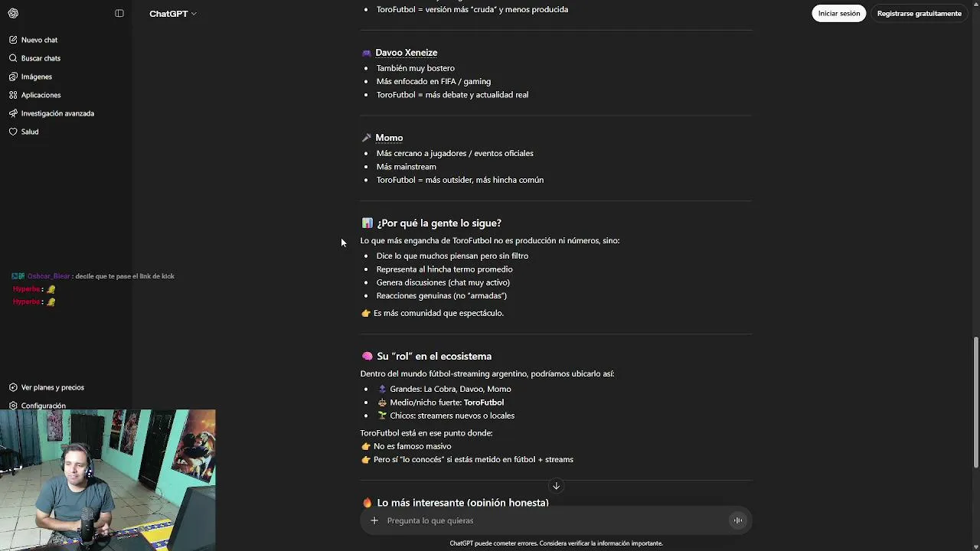Click the scroll-to-bottom arrow button
Image resolution: width=980 pixels, height=551 pixels.
point(557,486)
